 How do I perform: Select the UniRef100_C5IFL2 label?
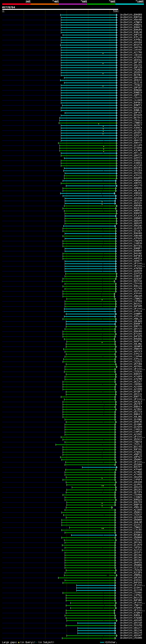pyautogui.click(x=131, y=444)
